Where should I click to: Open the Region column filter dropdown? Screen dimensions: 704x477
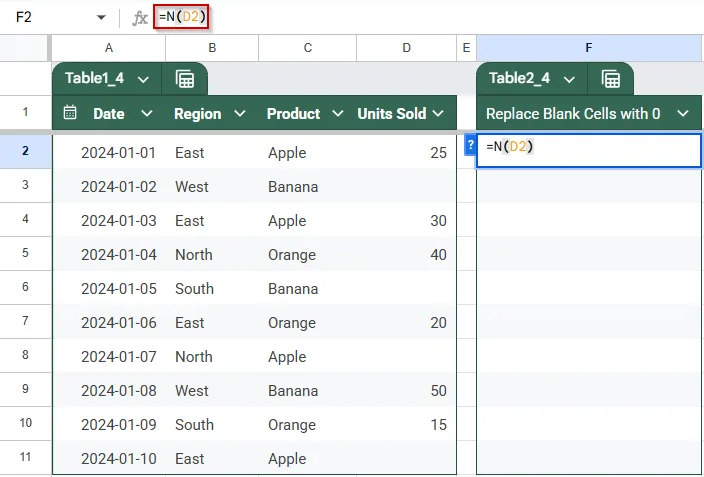pyautogui.click(x=240, y=113)
